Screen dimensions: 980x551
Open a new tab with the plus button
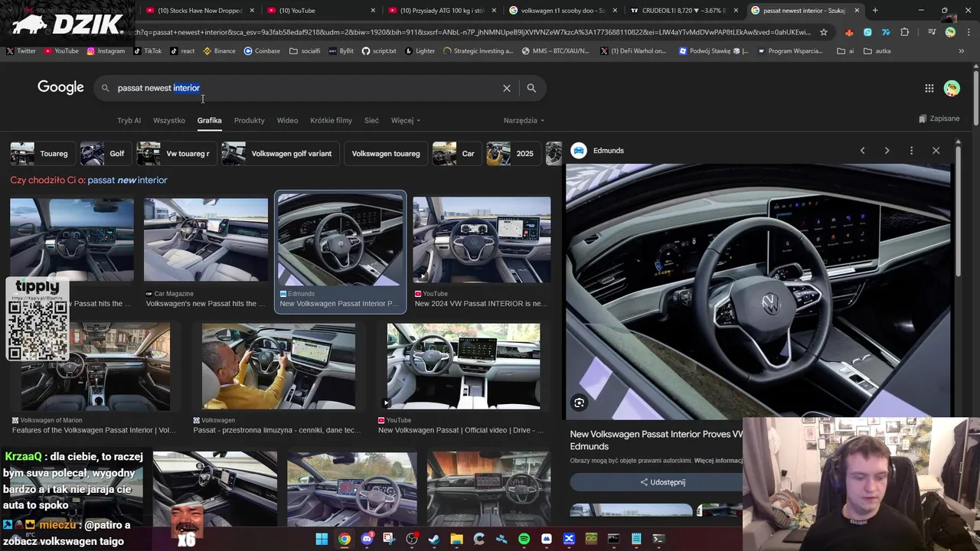[x=875, y=11]
